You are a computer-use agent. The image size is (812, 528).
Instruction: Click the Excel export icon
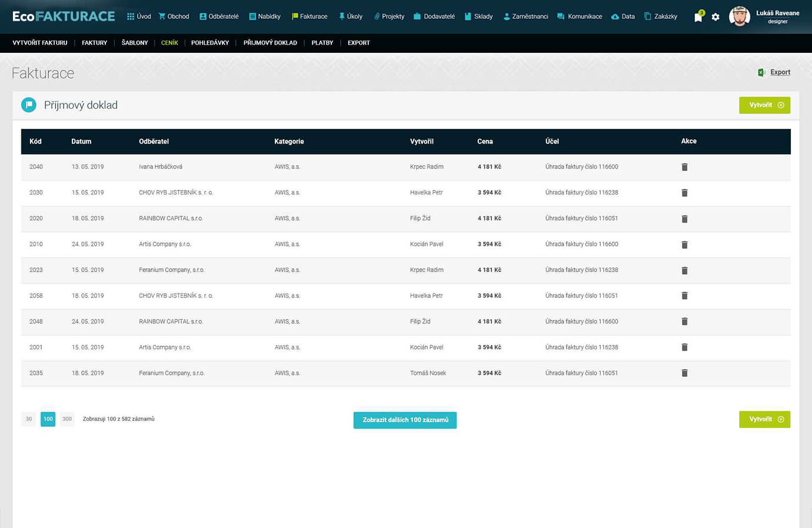[x=761, y=72]
